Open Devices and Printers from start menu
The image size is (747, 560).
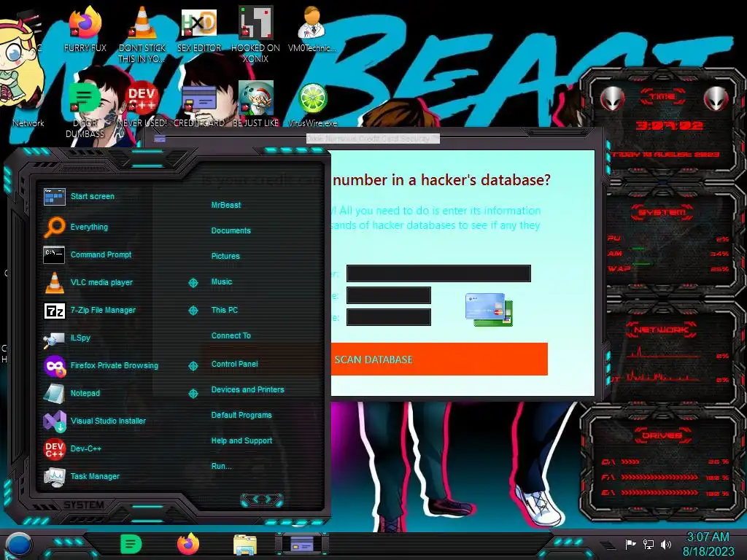coord(248,389)
